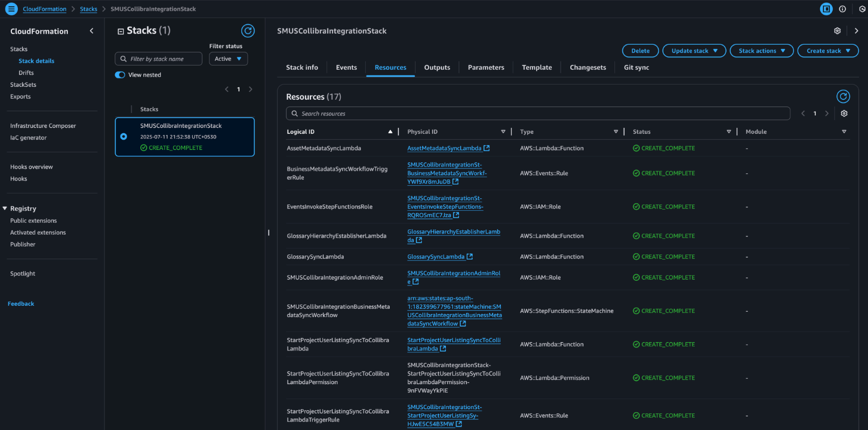
Task: Refresh the Resources table
Action: pyautogui.click(x=842, y=97)
